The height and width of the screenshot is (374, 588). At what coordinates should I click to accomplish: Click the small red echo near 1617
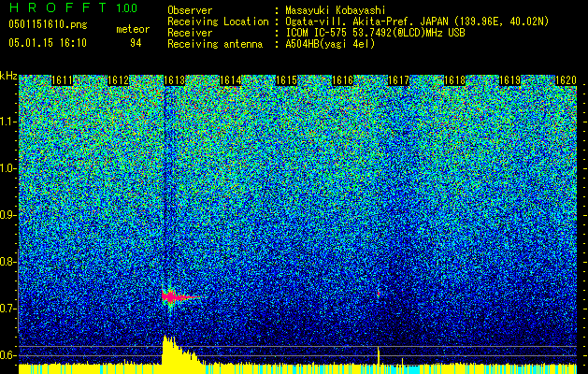(379, 294)
